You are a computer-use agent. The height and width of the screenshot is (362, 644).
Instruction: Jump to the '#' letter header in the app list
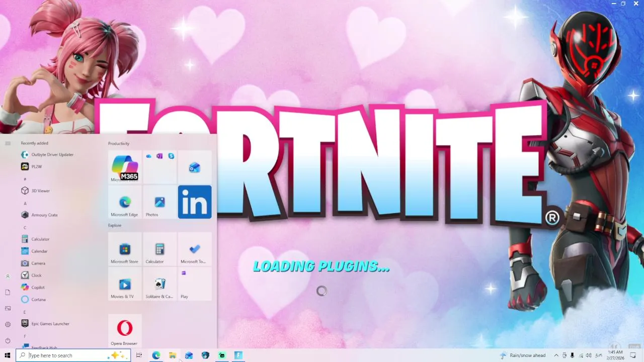(25, 179)
